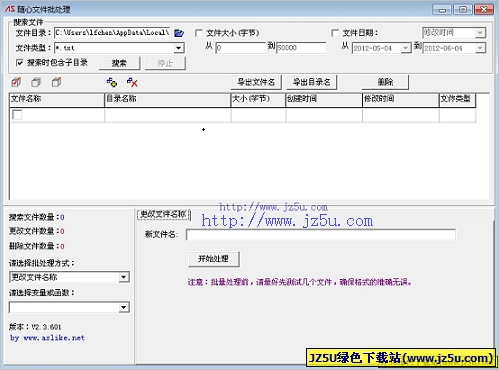Minimize the 随心文件批处理 window
499x370 pixels.
tap(442, 9)
